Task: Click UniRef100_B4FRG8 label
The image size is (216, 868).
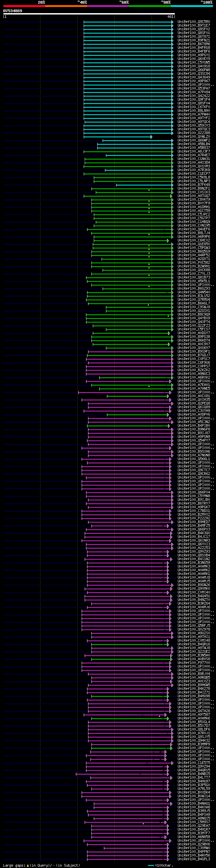Action: [x=194, y=48]
